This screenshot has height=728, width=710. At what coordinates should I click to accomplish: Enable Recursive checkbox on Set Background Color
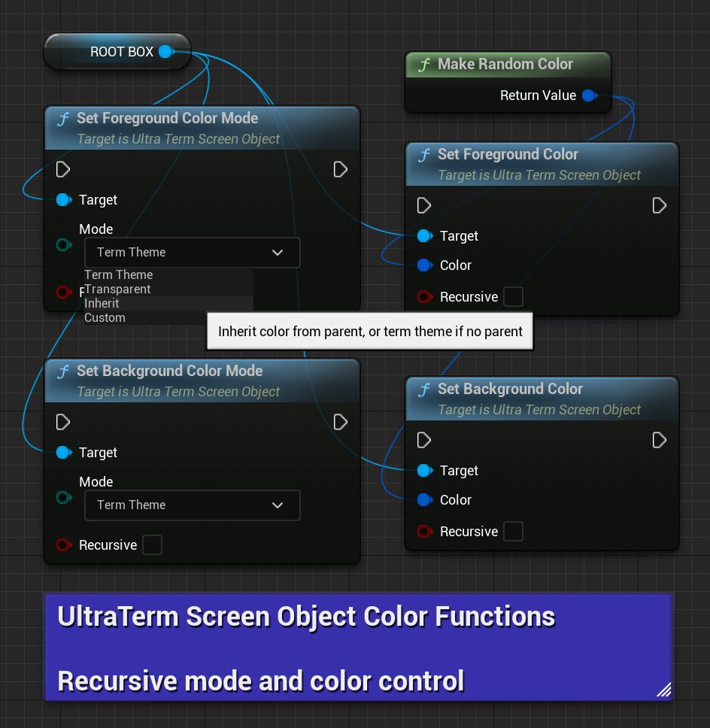click(x=513, y=531)
